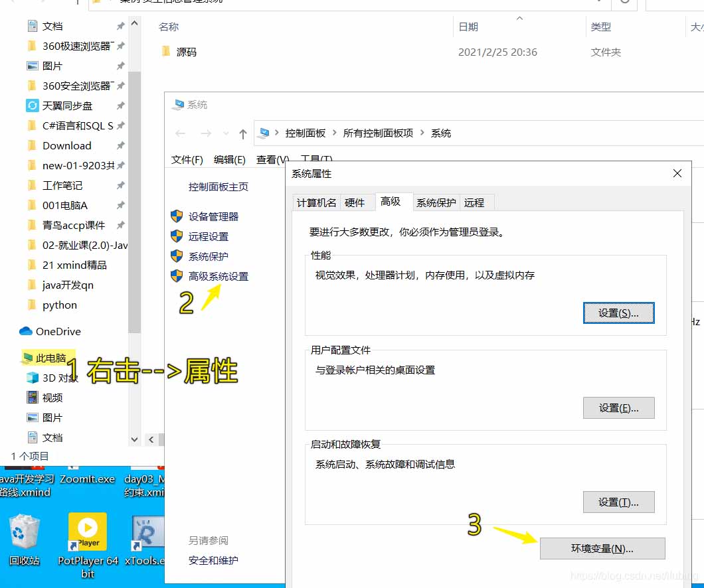Select the 360安全浏览器 sidebar folder

click(70, 86)
